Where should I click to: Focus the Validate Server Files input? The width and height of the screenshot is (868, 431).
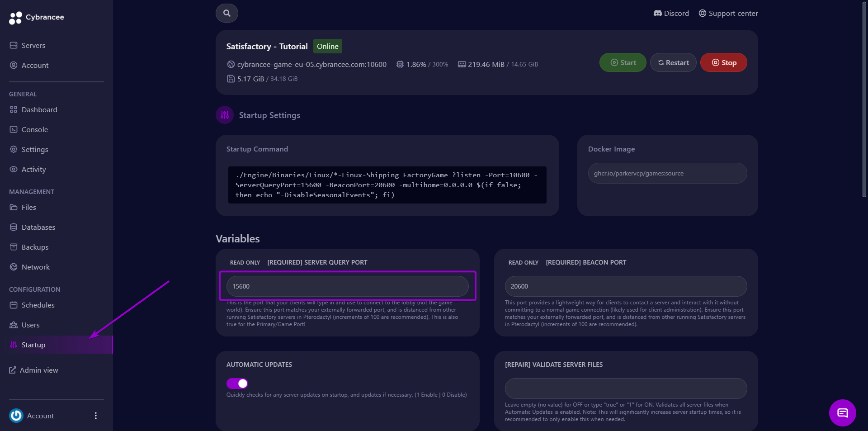625,388
